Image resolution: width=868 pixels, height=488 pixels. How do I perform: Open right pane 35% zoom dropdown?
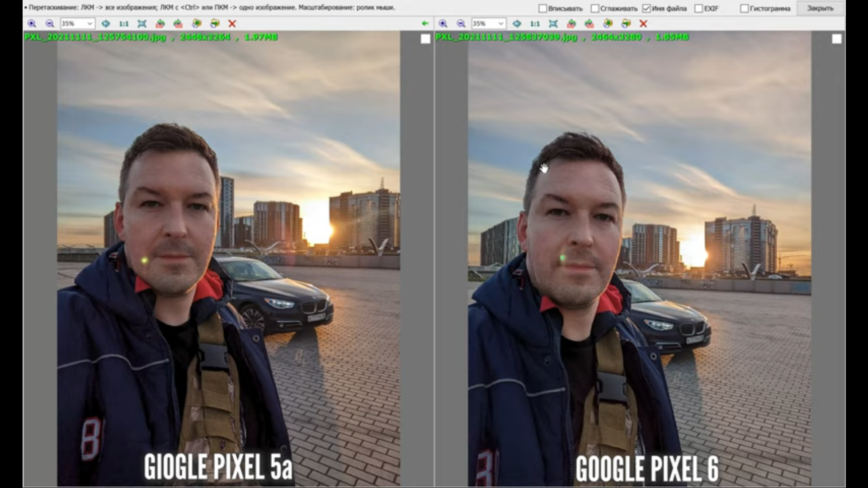point(500,23)
